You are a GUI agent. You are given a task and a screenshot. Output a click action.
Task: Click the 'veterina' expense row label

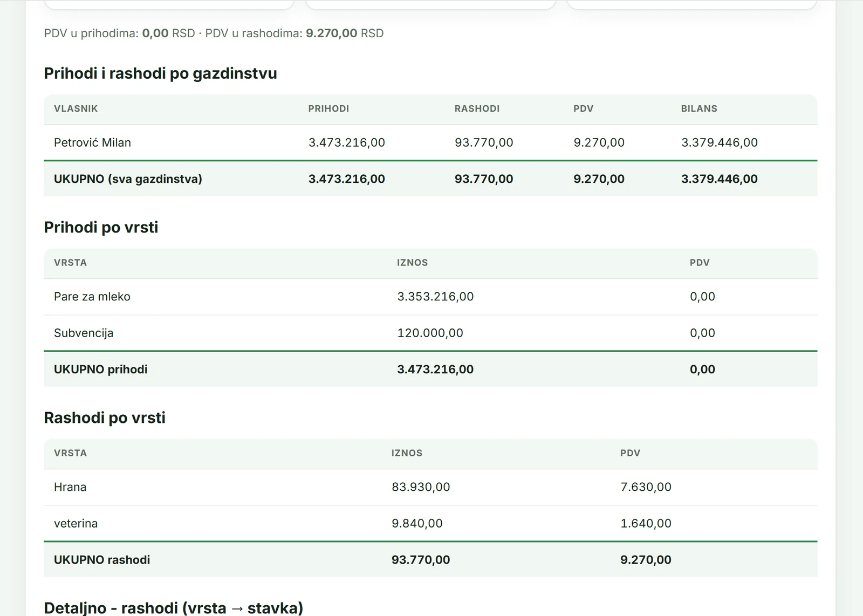[76, 523]
